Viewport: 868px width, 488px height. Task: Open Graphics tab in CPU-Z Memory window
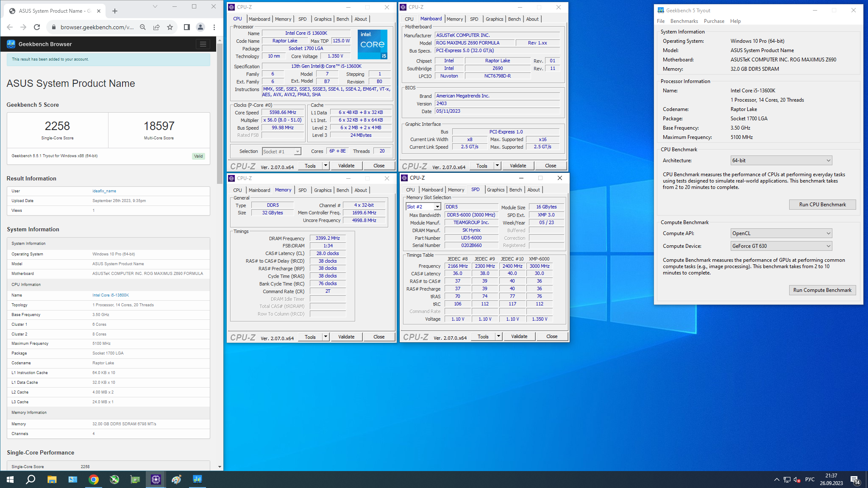pyautogui.click(x=323, y=190)
